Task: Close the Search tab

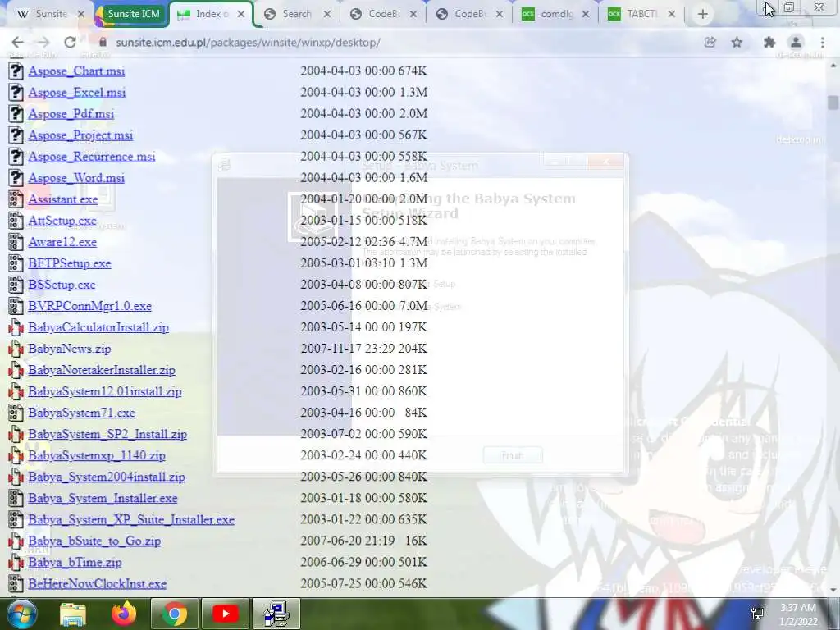Action: point(327,14)
